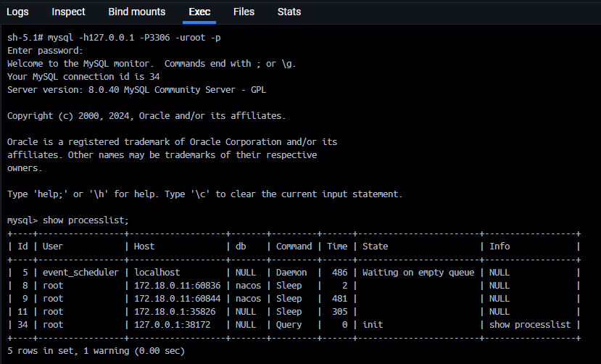Screen dimensions: 601x364
Task: Click the 'Enter password:' prompt line
Action: point(46,51)
